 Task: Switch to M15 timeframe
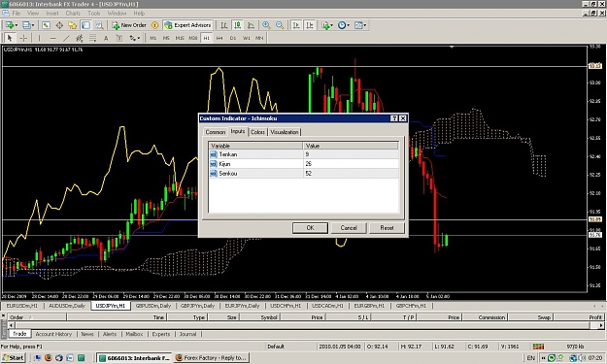click(180, 38)
